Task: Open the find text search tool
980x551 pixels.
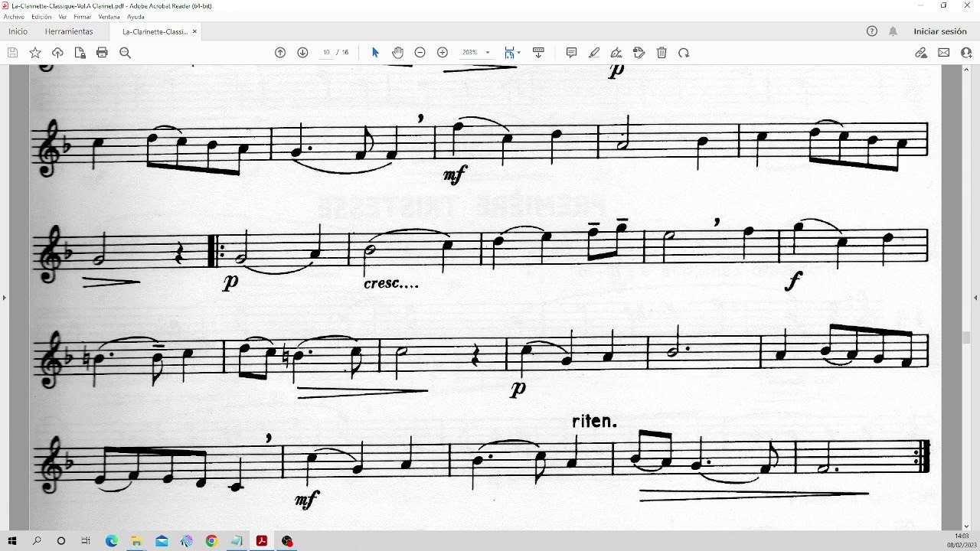Action: (x=126, y=53)
